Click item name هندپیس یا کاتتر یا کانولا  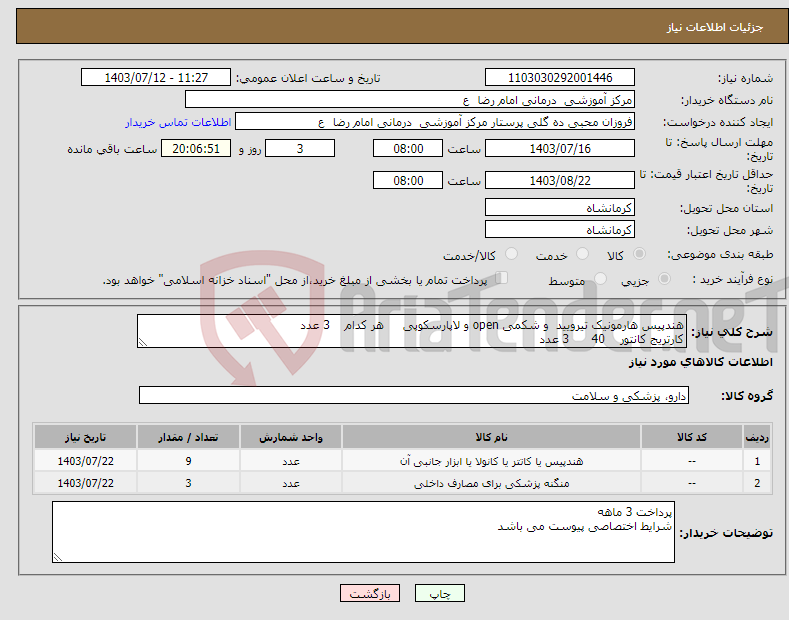491,461
